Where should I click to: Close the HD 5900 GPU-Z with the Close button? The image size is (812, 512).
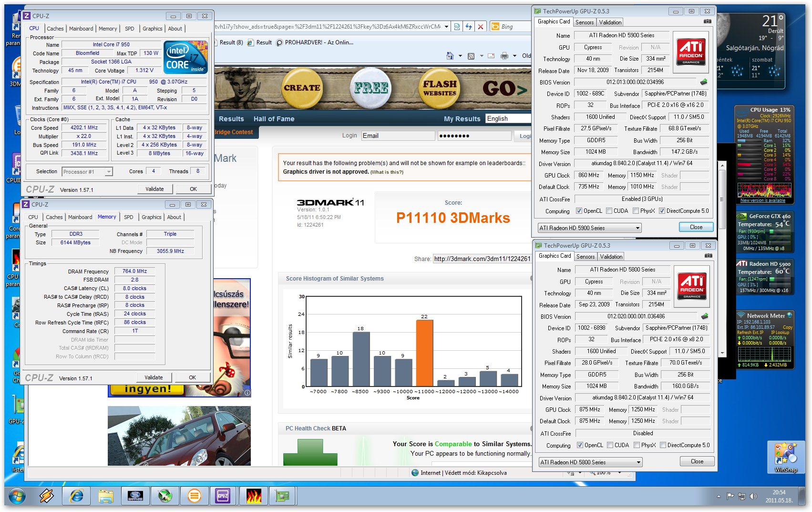(696, 227)
